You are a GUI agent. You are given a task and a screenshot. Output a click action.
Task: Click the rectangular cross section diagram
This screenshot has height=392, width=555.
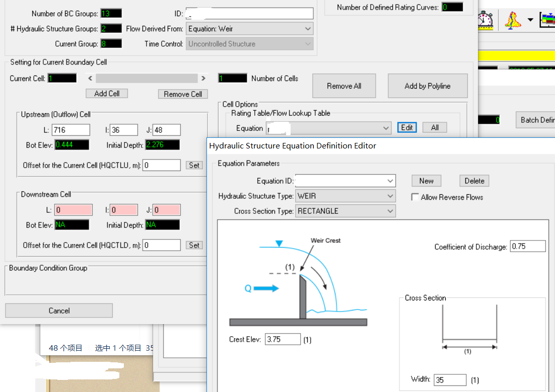470,329
